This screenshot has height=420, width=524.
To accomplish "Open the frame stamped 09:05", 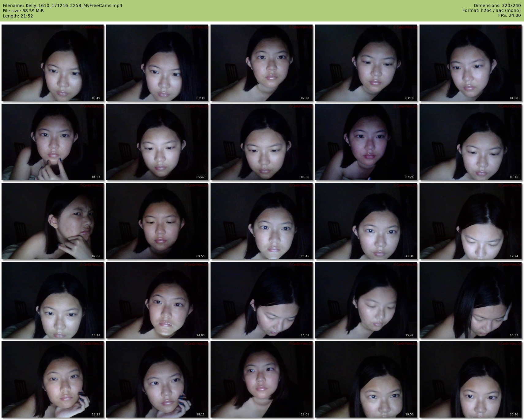I will 53,221.
